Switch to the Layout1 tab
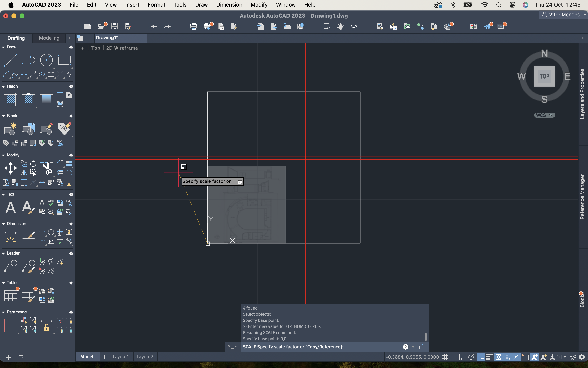The height and width of the screenshot is (368, 588). pyautogui.click(x=121, y=357)
